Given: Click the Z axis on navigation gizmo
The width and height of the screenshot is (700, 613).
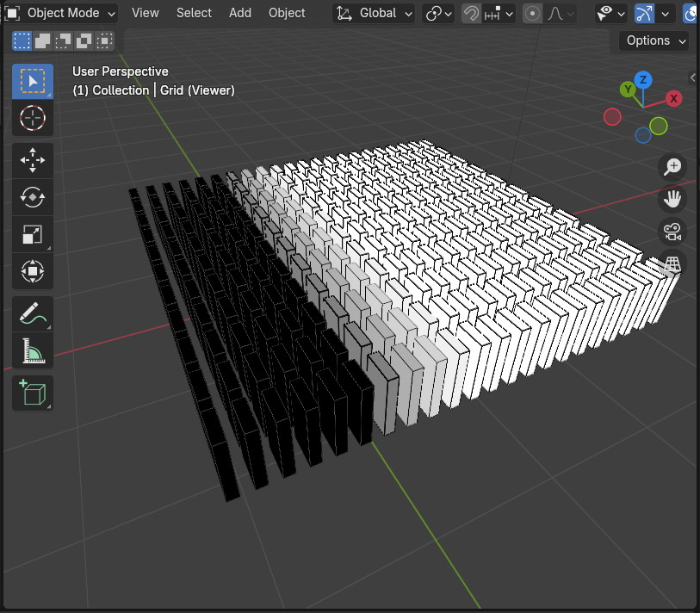Looking at the screenshot, I should coord(643,80).
